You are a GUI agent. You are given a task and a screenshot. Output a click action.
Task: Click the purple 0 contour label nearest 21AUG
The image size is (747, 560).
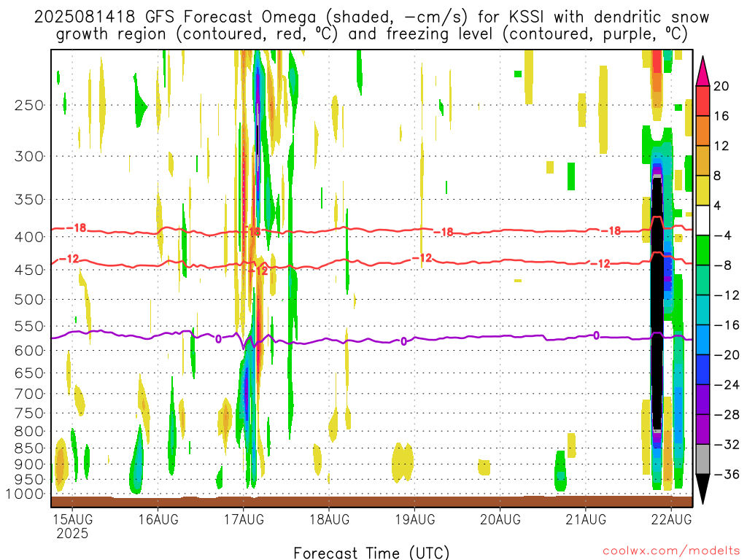596,335
